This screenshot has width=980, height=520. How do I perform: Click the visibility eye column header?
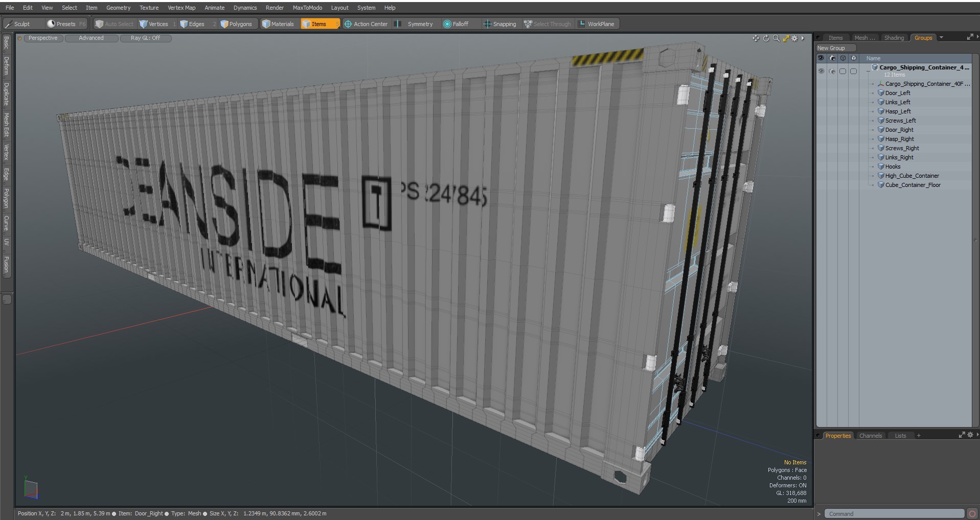821,58
